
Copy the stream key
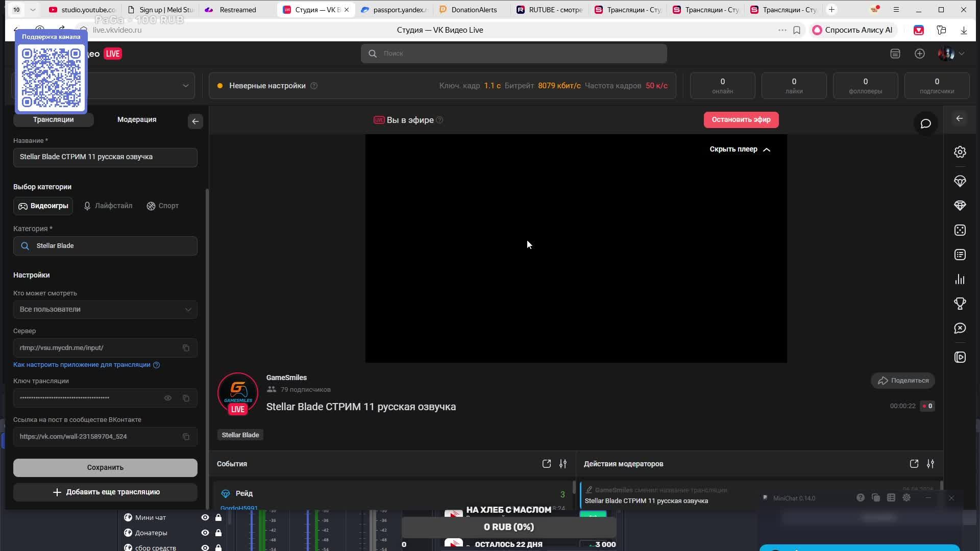click(186, 398)
